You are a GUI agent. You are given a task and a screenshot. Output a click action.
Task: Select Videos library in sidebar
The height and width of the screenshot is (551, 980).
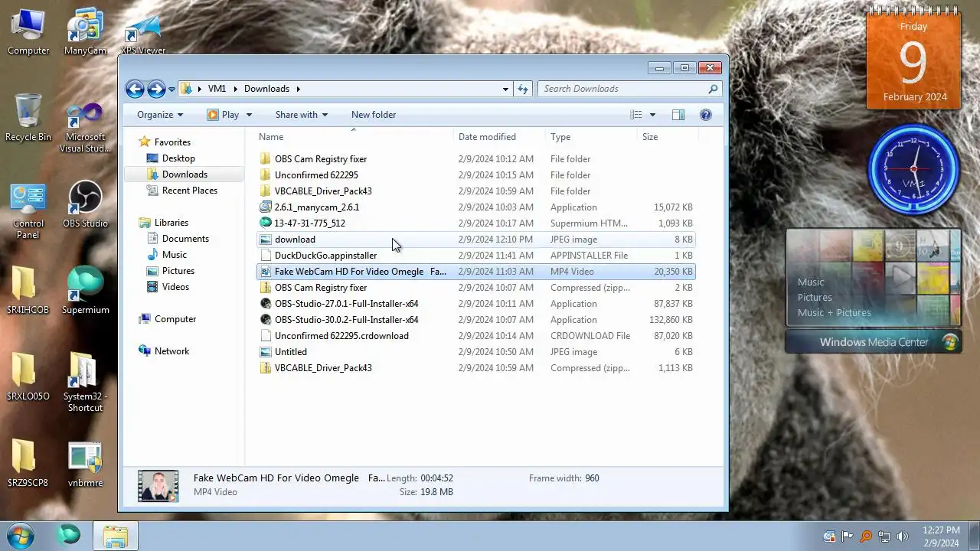(175, 287)
